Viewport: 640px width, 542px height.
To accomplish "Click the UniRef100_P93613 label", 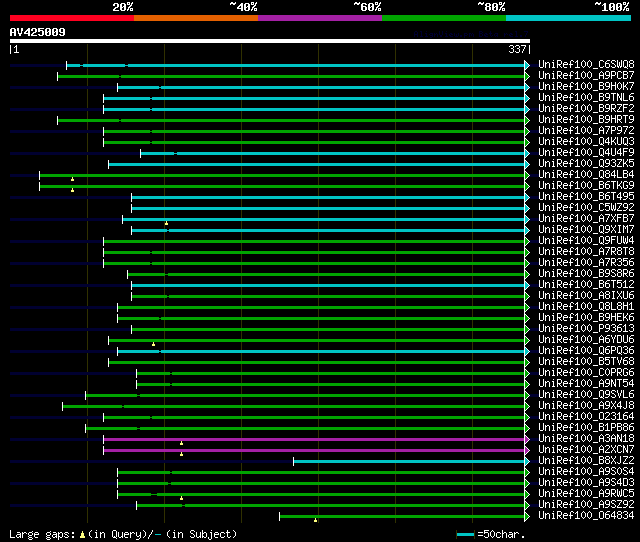I will 586,329.
